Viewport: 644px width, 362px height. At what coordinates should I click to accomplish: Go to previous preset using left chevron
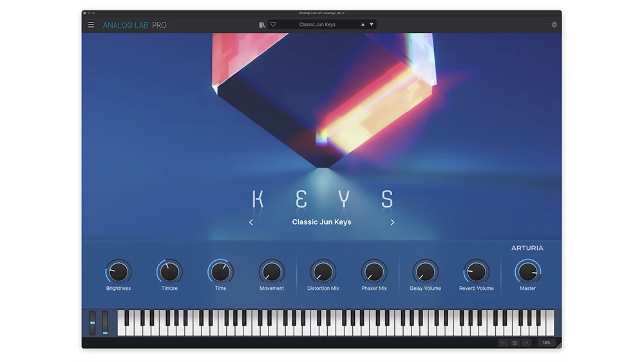251,222
